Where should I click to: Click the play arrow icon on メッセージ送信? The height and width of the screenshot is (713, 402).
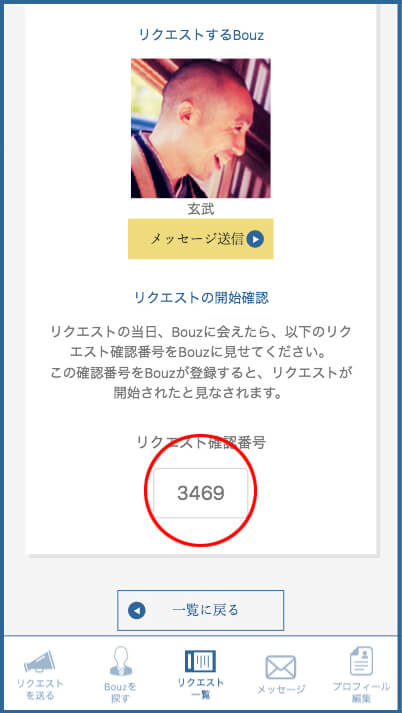click(255, 239)
